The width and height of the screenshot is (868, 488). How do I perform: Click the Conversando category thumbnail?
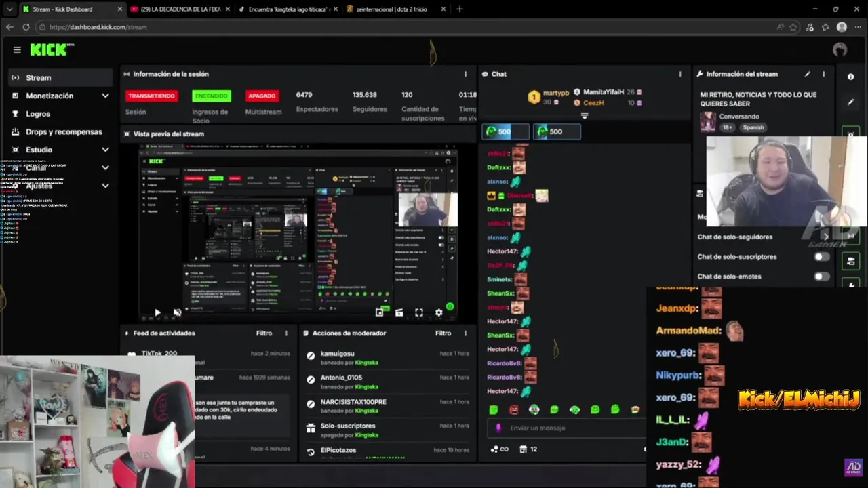point(708,122)
